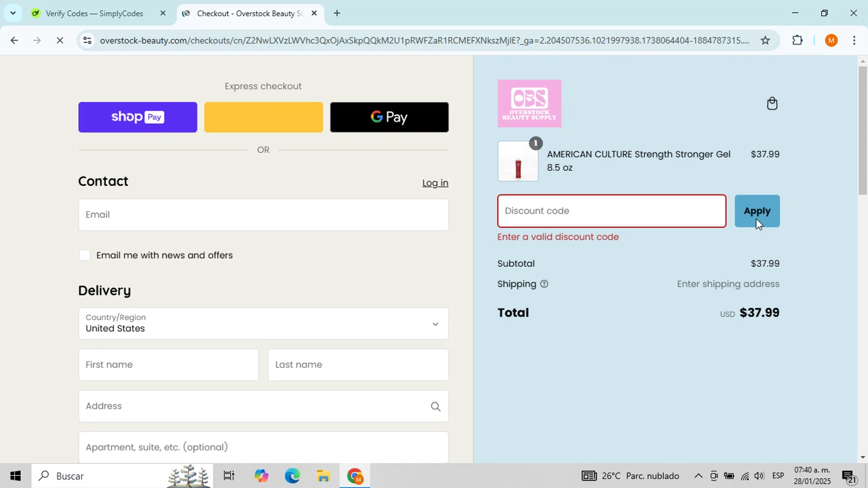Click the ESP language indicator

[x=778, y=476]
